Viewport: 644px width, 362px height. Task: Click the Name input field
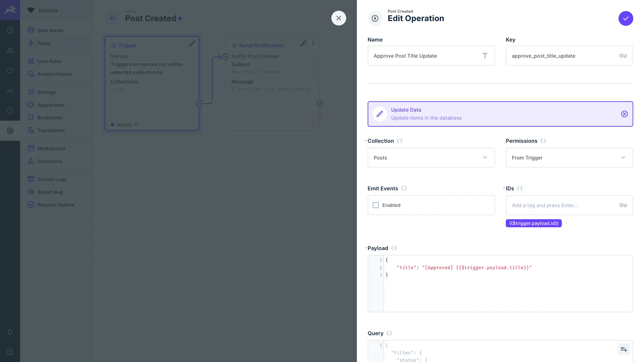(426, 56)
